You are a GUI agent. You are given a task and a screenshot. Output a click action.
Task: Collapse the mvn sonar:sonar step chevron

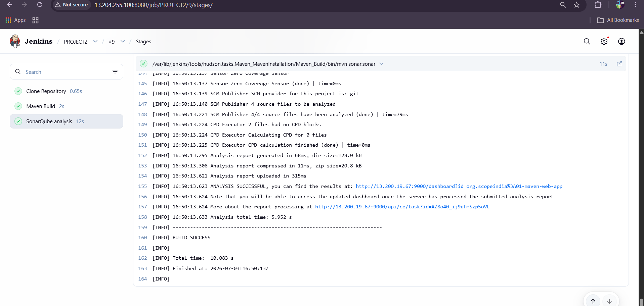pos(381,64)
